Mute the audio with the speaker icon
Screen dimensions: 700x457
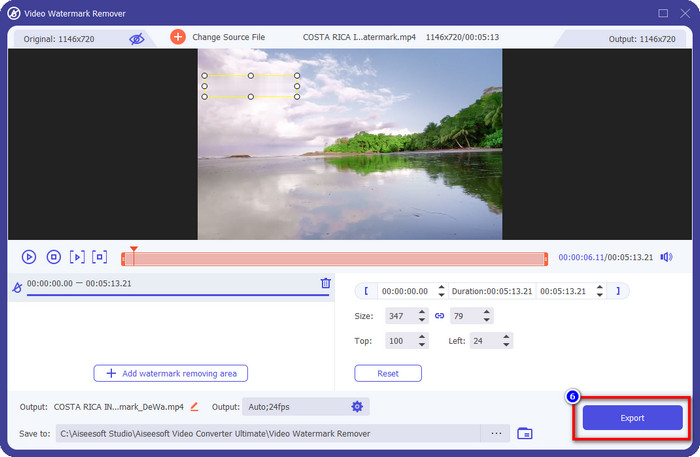pyautogui.click(x=666, y=257)
